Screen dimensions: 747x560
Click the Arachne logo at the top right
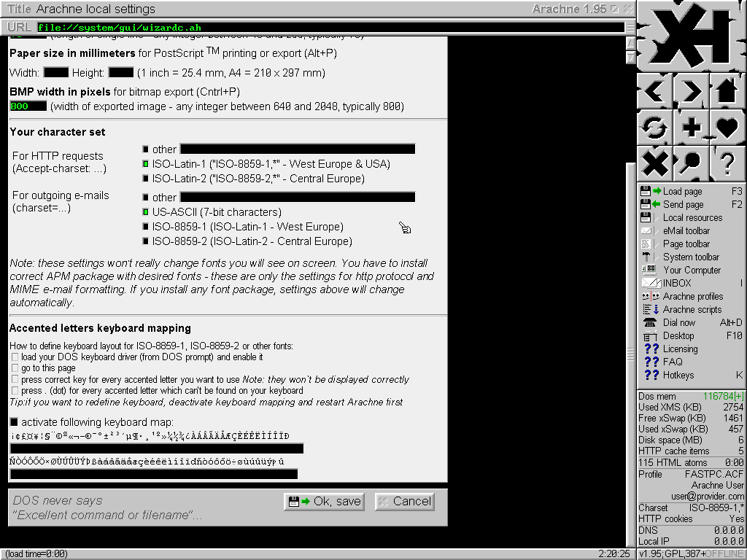click(692, 36)
